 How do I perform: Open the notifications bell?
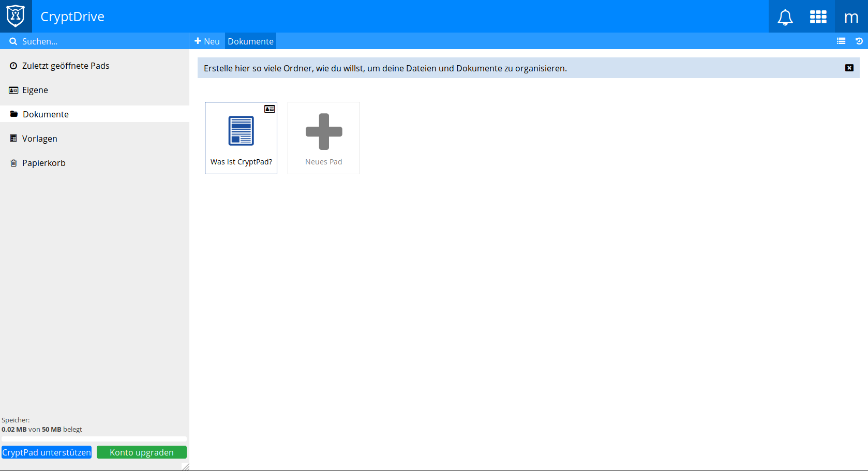[785, 17]
